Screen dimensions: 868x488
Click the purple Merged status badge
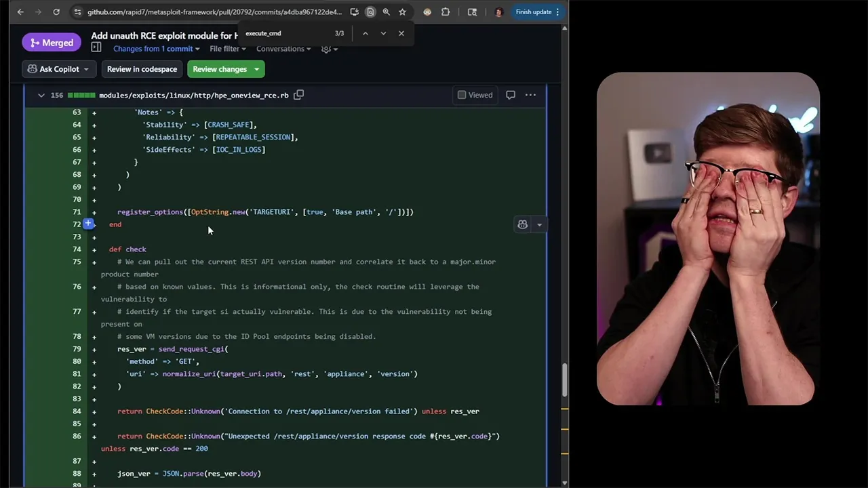click(52, 43)
